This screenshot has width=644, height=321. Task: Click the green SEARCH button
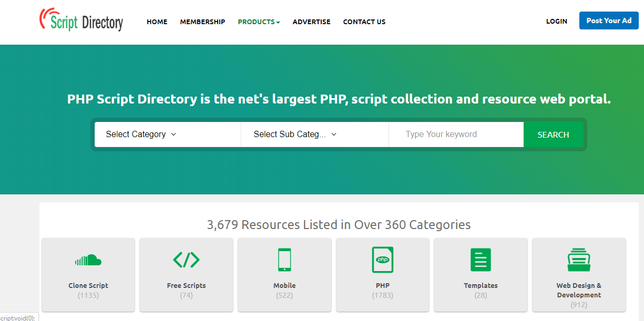coord(553,134)
